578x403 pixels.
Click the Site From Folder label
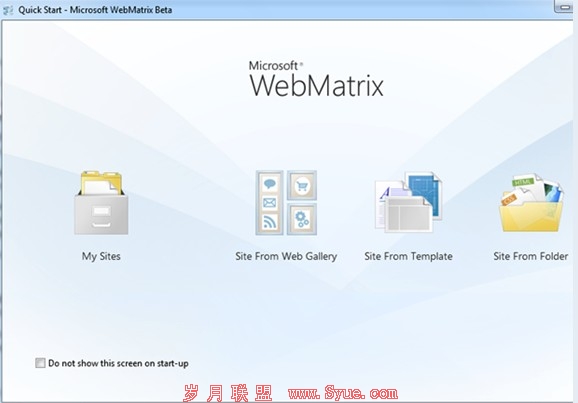click(x=531, y=256)
